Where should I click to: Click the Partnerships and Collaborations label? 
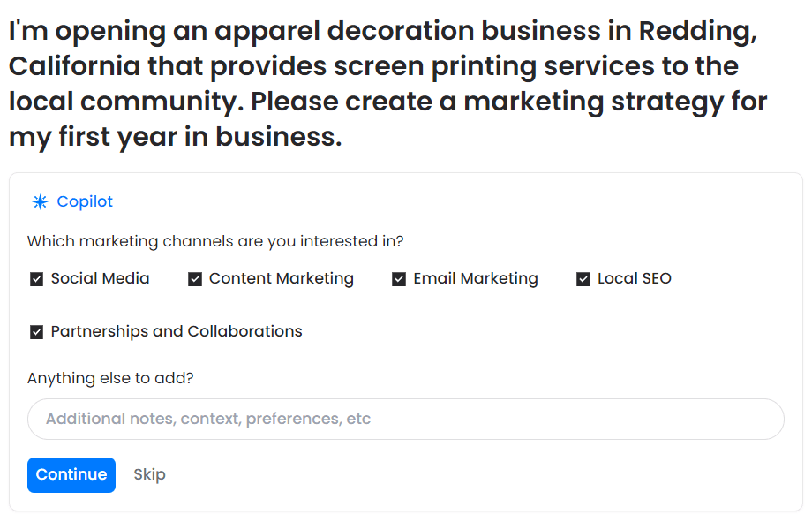click(x=177, y=331)
